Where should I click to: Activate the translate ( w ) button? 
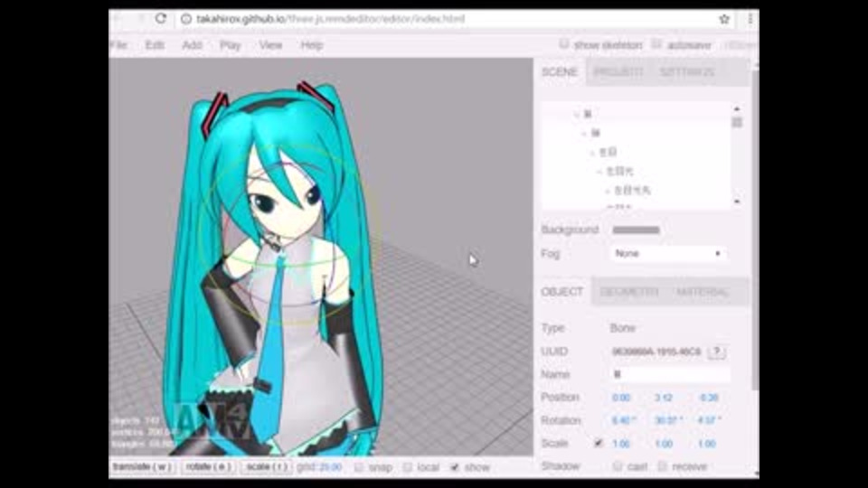click(142, 467)
